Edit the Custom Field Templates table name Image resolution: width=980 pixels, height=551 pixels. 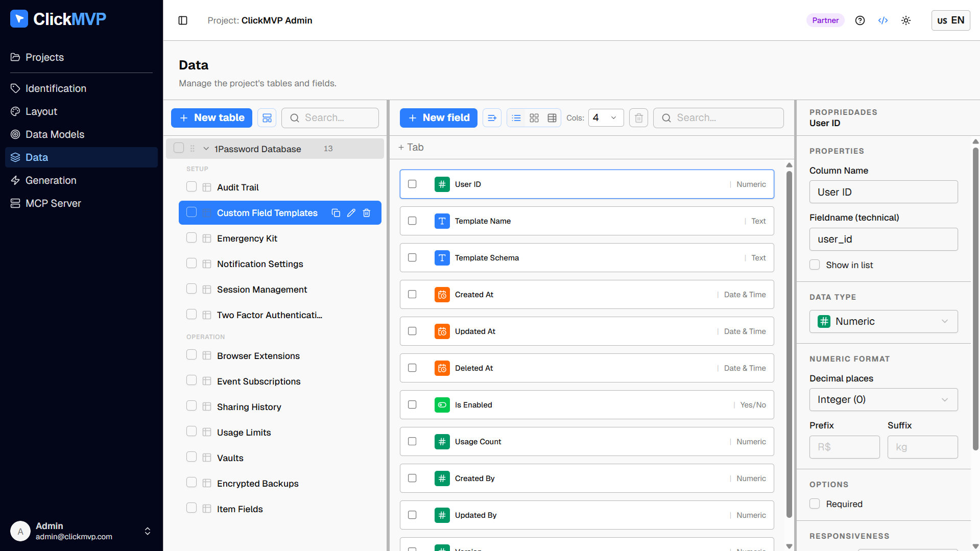351,213
